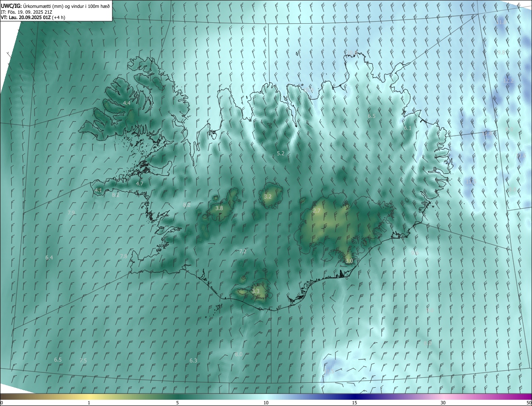Click the 7.2 value label
The height and width of the screenshot is (406, 532).
point(243,252)
